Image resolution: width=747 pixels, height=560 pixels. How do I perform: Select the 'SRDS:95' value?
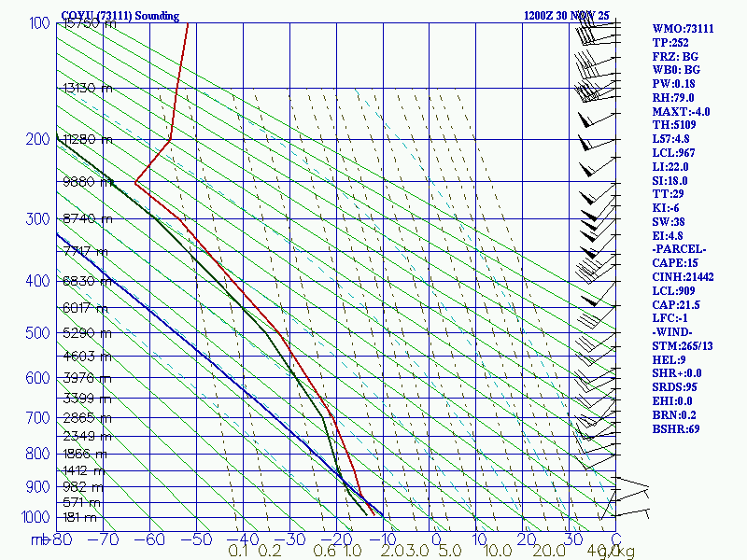pyautogui.click(x=674, y=387)
